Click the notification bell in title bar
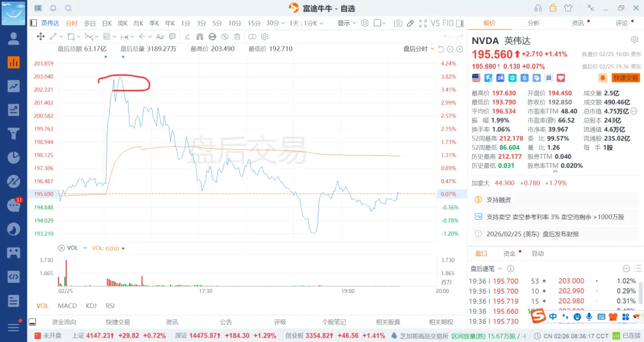The image size is (644, 342). (54, 8)
